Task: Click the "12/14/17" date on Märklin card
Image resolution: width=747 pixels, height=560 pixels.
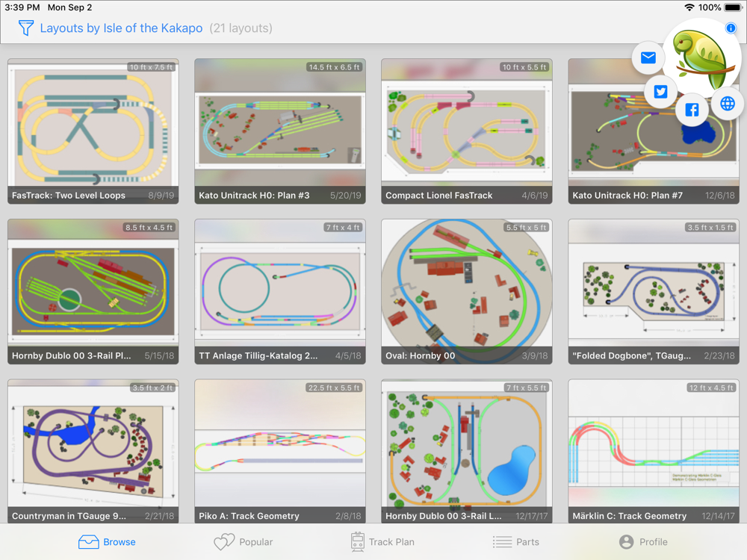Action: pos(718,516)
